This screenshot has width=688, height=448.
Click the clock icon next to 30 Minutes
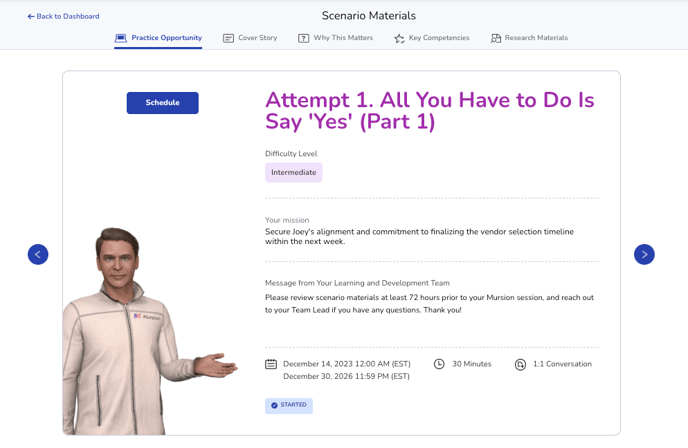pyautogui.click(x=439, y=364)
